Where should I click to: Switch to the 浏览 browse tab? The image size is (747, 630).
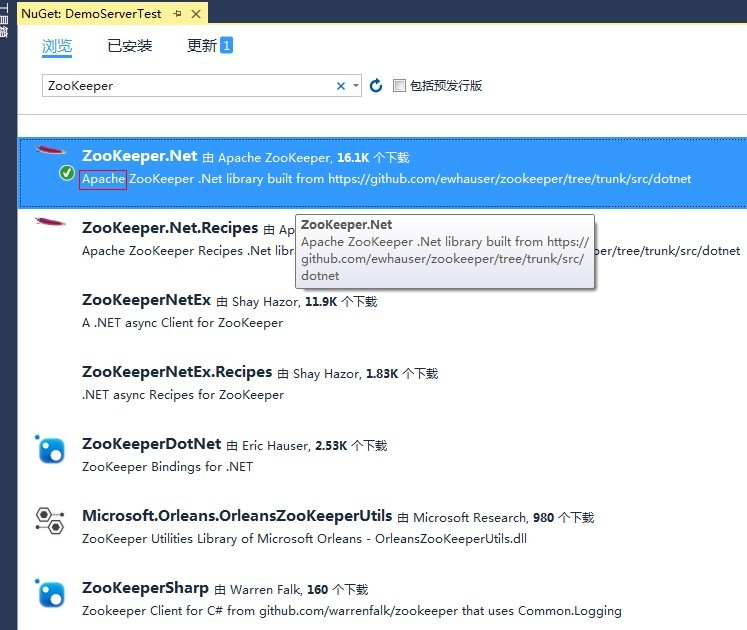coord(57,46)
